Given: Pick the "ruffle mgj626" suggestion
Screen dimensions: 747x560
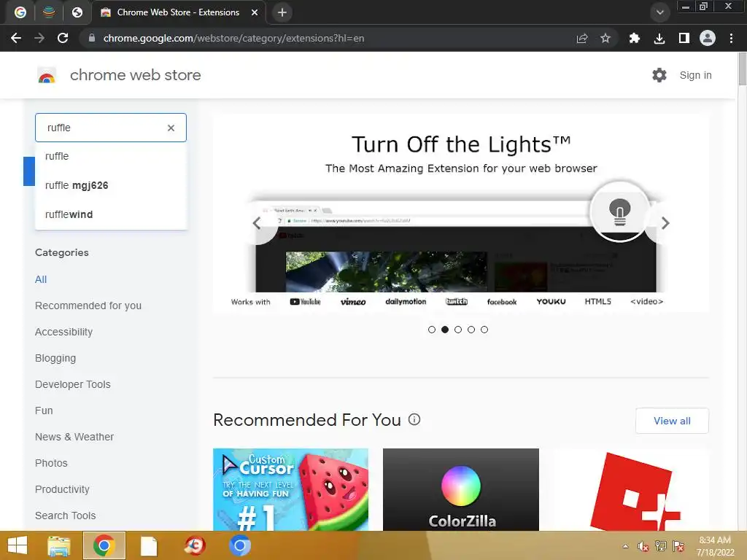Looking at the screenshot, I should [111, 185].
